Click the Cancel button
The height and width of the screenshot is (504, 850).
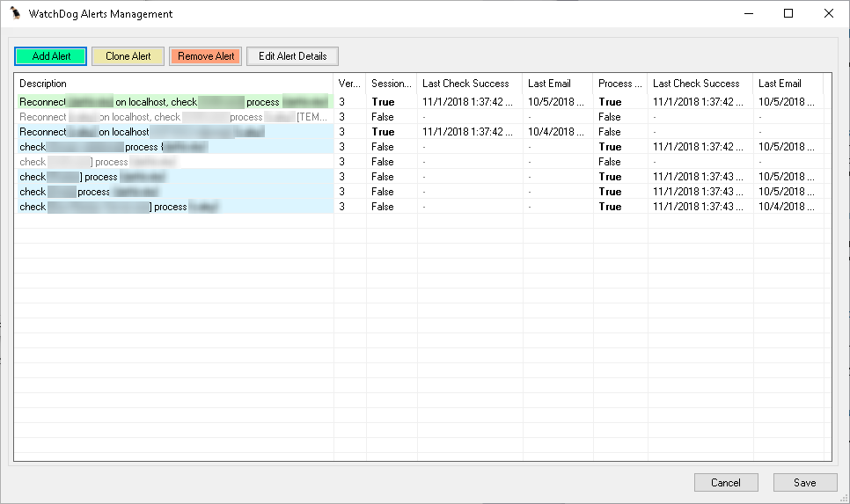click(726, 482)
